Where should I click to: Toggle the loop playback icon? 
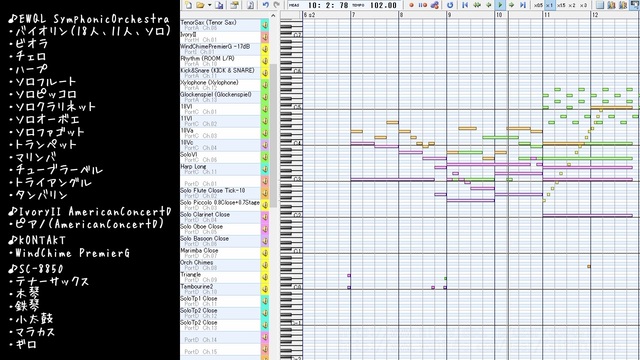450,5
